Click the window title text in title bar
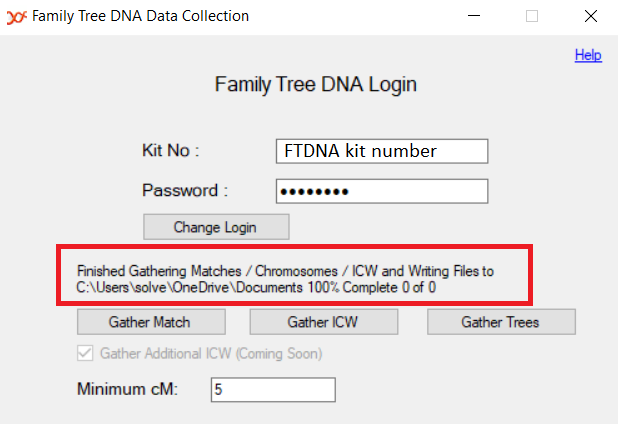This screenshot has height=424, width=618. (x=140, y=16)
